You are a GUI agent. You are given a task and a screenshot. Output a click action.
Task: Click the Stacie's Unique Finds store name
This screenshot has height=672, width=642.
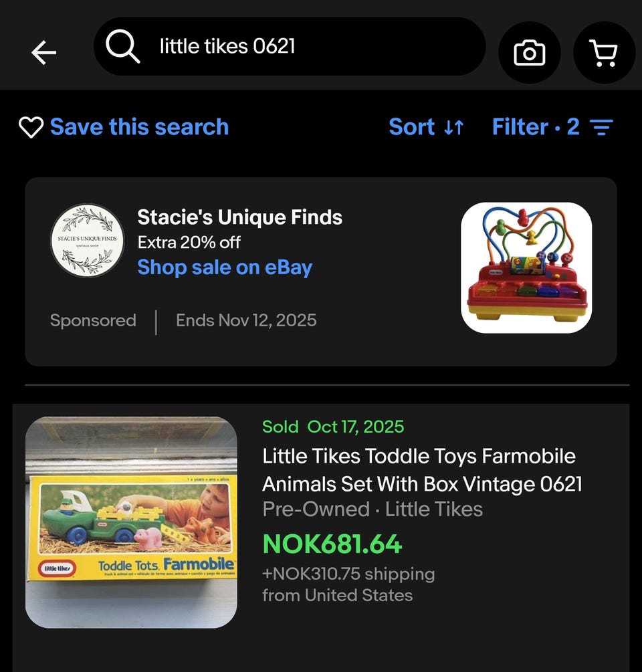click(x=239, y=217)
